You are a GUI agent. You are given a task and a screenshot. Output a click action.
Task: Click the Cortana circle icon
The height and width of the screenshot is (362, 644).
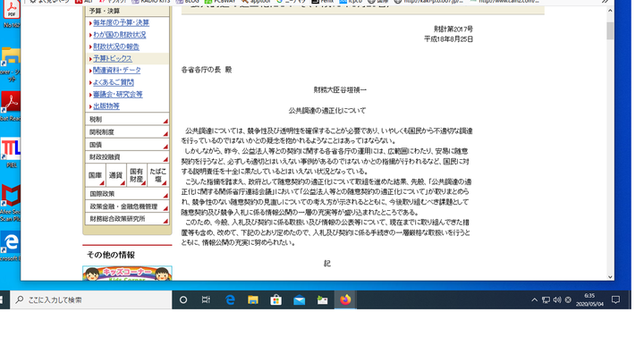[x=183, y=300]
